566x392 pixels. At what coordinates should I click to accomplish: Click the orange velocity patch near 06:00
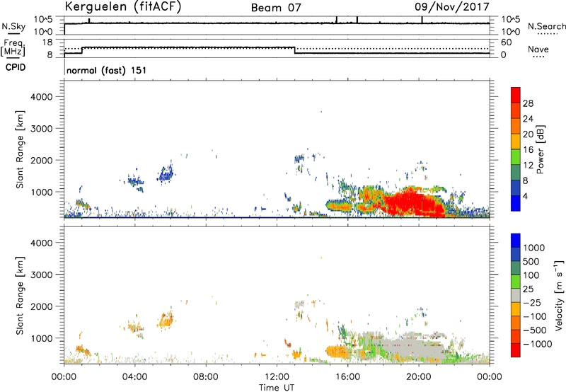(166, 321)
